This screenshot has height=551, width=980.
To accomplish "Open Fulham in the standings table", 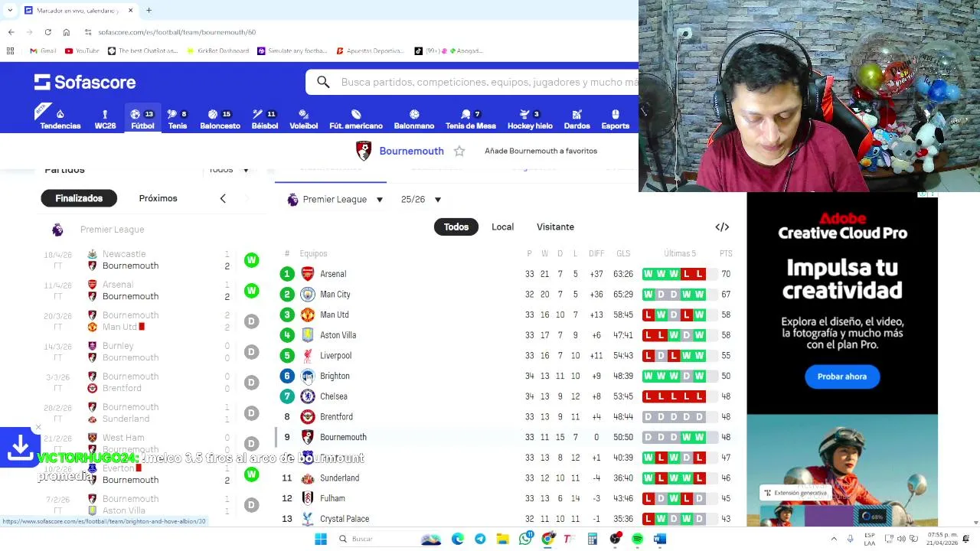I will [332, 498].
